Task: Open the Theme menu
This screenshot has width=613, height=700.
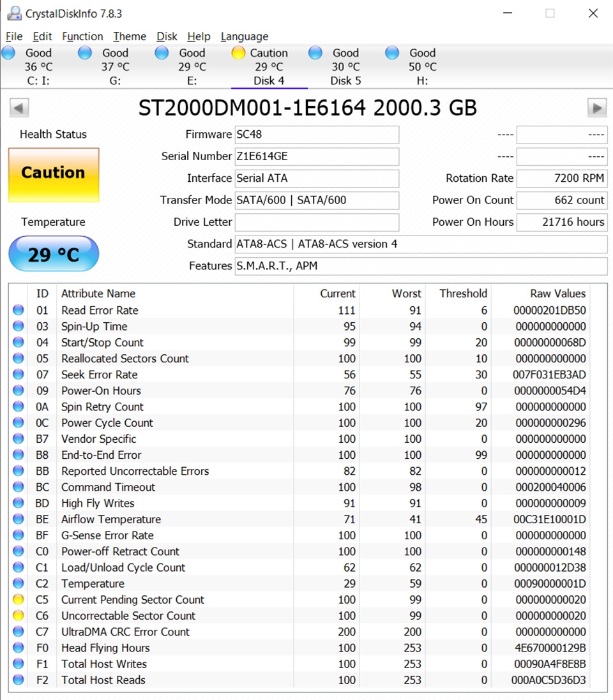Action: click(130, 36)
